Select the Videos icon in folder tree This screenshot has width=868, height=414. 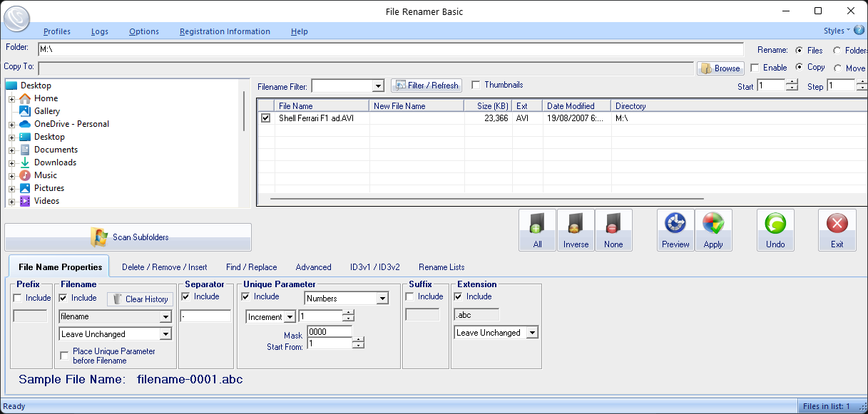pyautogui.click(x=25, y=201)
